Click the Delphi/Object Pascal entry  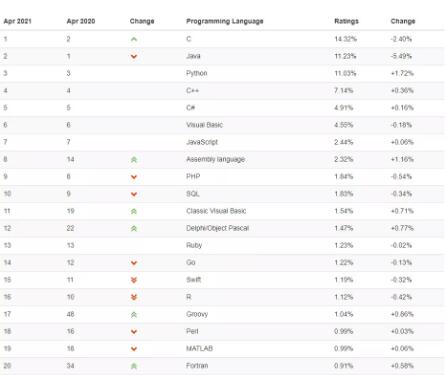pos(217,228)
